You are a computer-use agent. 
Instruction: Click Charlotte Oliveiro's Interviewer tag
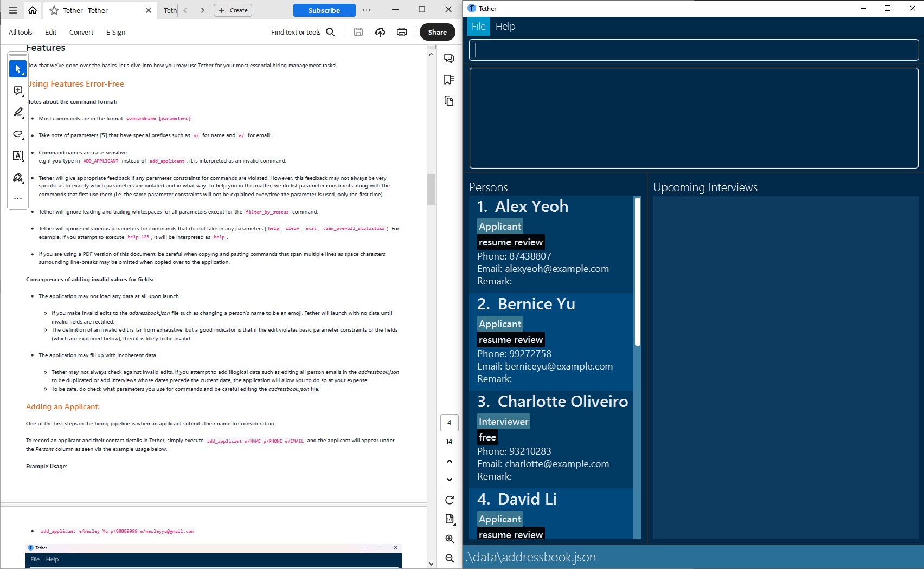point(504,422)
